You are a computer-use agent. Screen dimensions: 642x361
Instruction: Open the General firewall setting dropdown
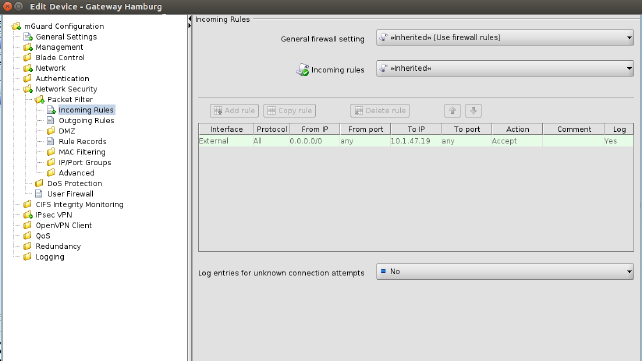504,38
